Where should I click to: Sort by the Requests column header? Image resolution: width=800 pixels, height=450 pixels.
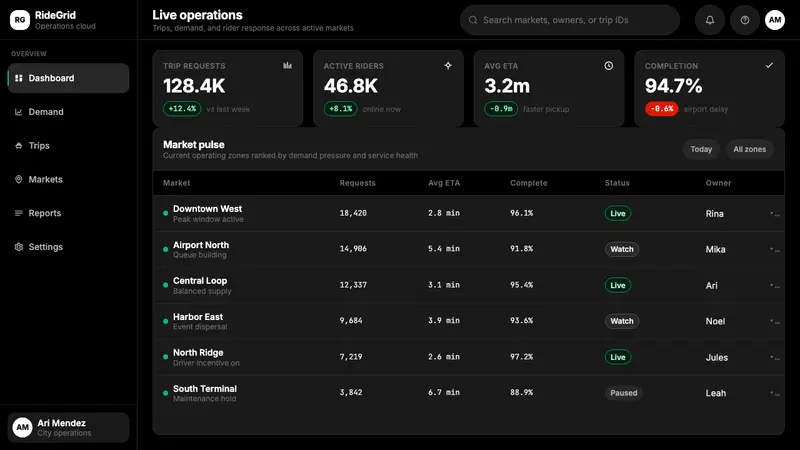click(358, 183)
